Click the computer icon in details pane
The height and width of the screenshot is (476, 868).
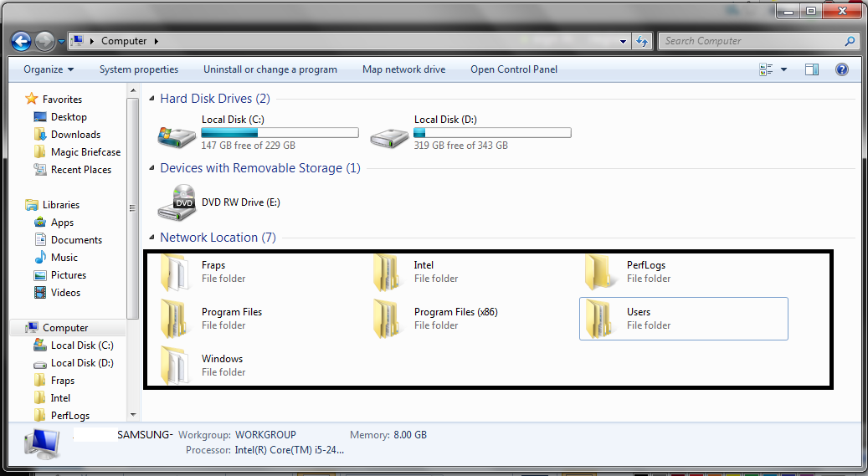(x=42, y=444)
